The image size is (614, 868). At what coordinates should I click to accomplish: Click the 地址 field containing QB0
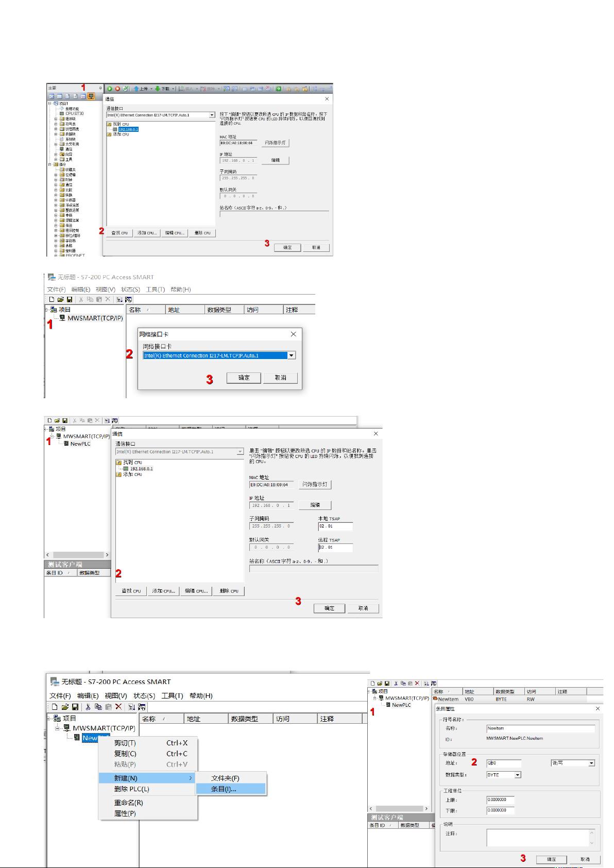(x=504, y=763)
